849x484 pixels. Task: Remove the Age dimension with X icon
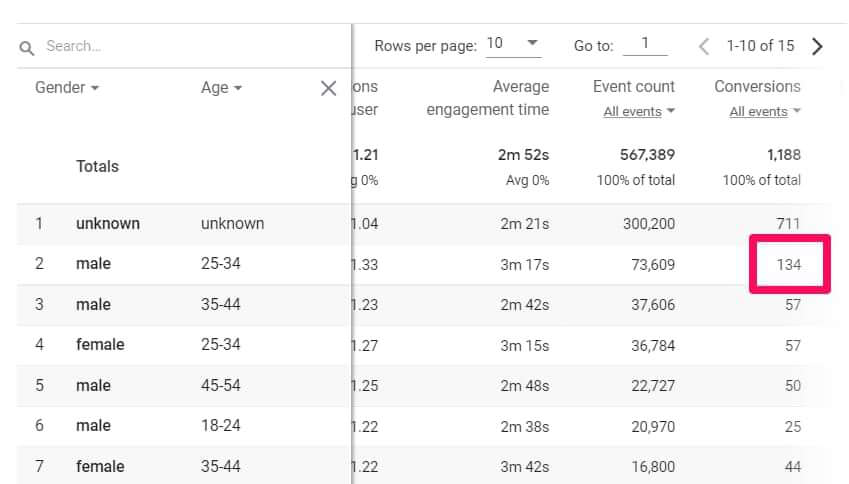pyautogui.click(x=328, y=88)
